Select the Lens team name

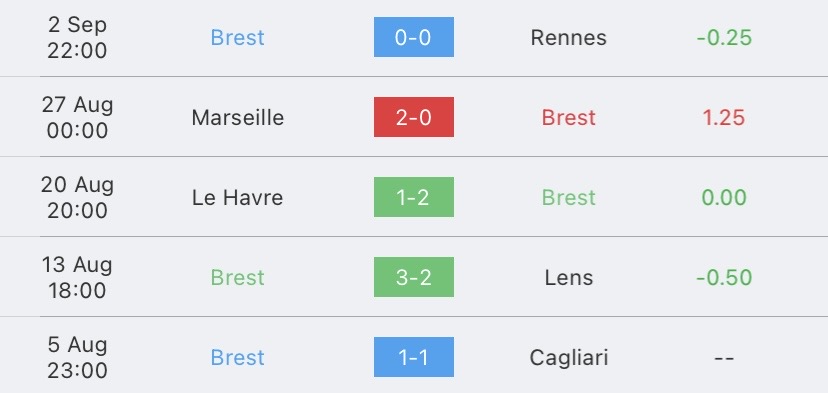click(569, 277)
